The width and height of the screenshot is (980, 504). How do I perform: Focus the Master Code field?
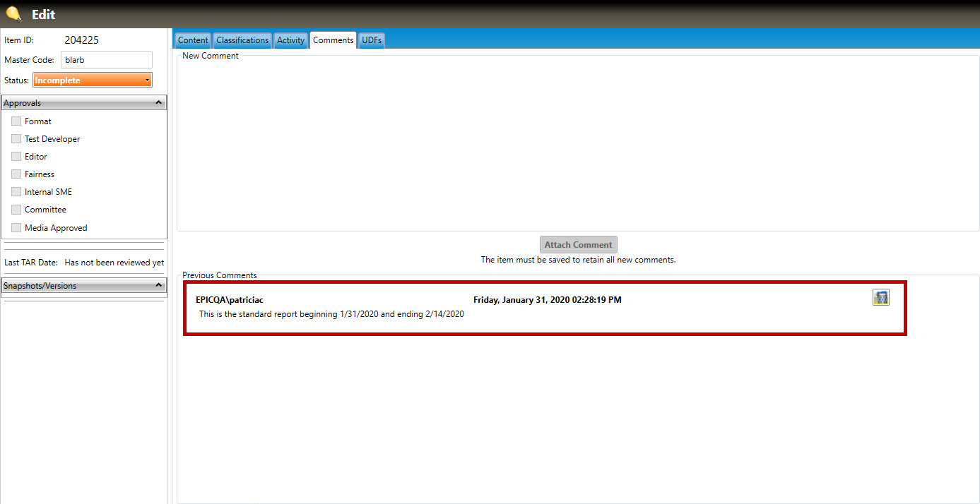click(106, 60)
